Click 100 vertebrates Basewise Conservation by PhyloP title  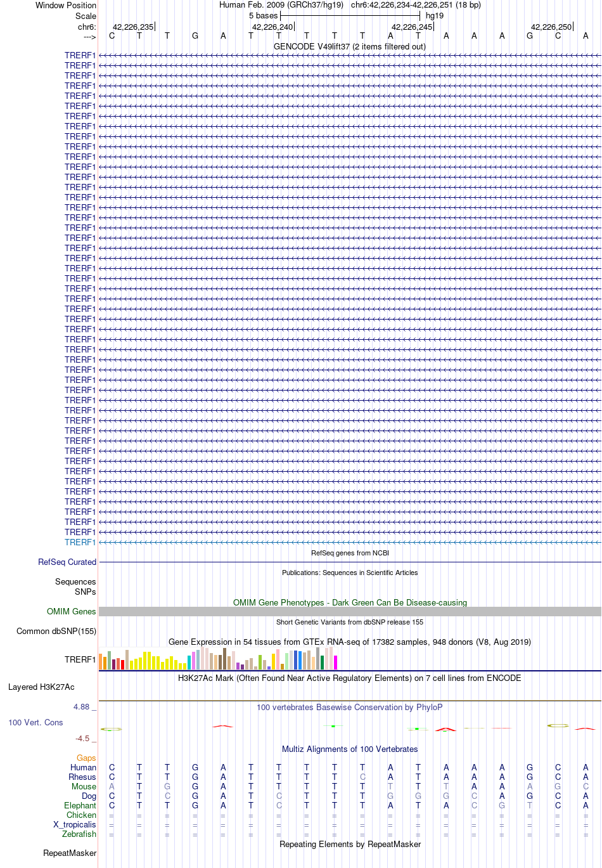(x=350, y=707)
